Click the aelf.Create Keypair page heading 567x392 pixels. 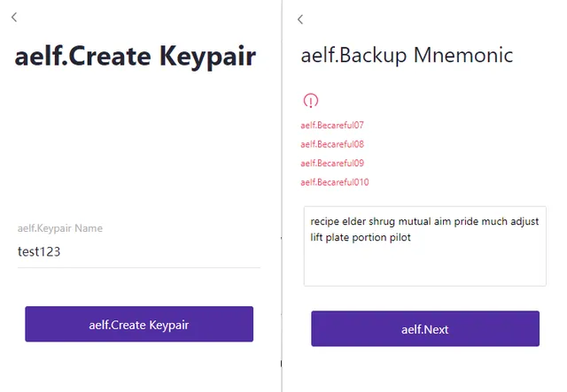[x=136, y=56]
